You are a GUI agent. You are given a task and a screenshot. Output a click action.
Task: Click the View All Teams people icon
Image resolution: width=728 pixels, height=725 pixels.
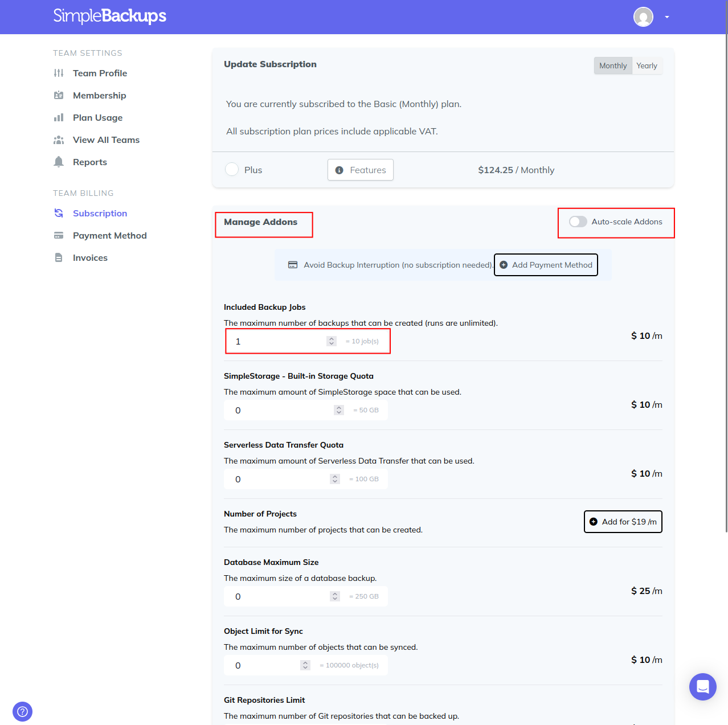point(59,140)
